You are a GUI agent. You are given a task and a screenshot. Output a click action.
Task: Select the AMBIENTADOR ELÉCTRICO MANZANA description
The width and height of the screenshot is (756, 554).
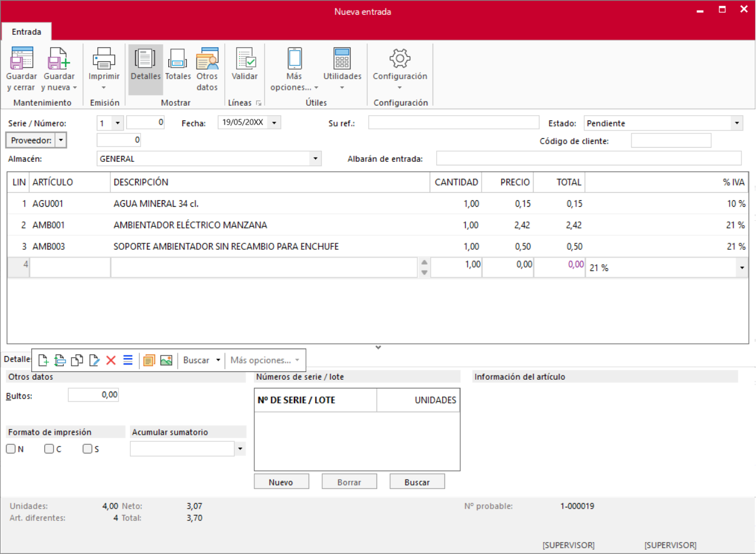click(190, 225)
